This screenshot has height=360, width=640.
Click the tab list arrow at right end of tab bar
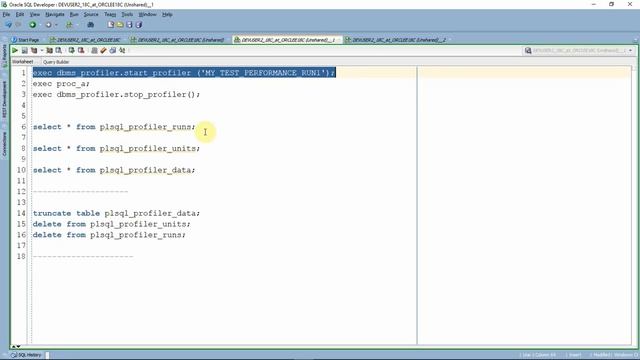coord(636,40)
